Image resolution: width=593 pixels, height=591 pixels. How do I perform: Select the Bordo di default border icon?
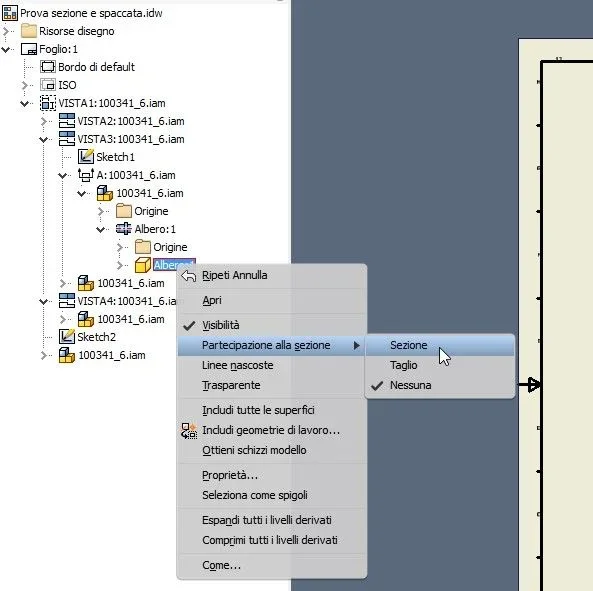point(48,67)
